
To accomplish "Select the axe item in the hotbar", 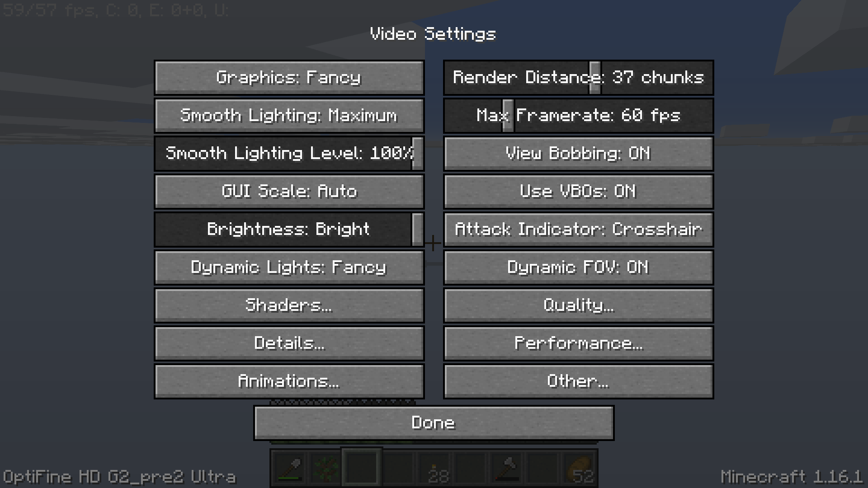I will click(x=507, y=469).
